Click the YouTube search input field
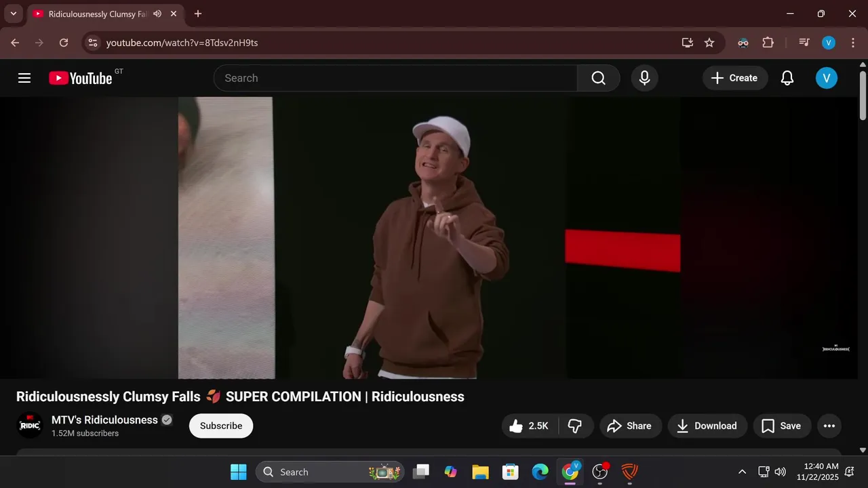 coord(395,78)
